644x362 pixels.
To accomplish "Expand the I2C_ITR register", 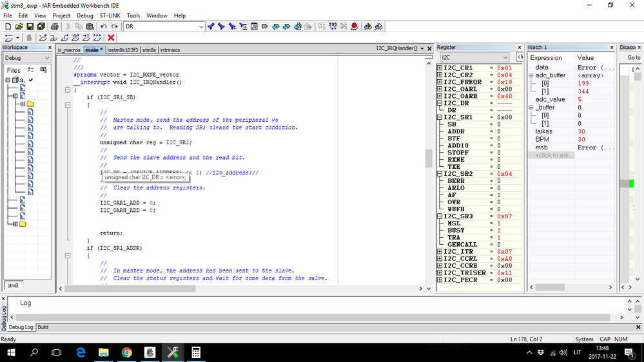I will (440, 252).
